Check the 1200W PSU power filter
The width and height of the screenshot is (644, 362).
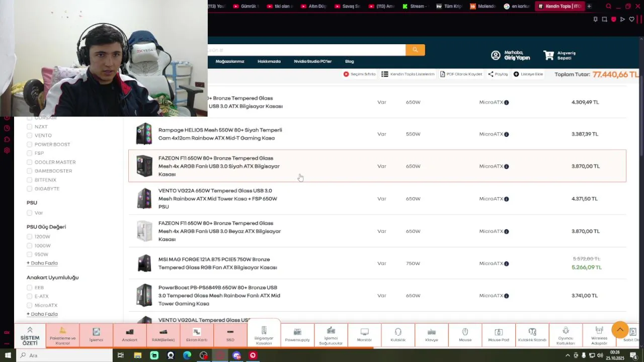pos(29,237)
